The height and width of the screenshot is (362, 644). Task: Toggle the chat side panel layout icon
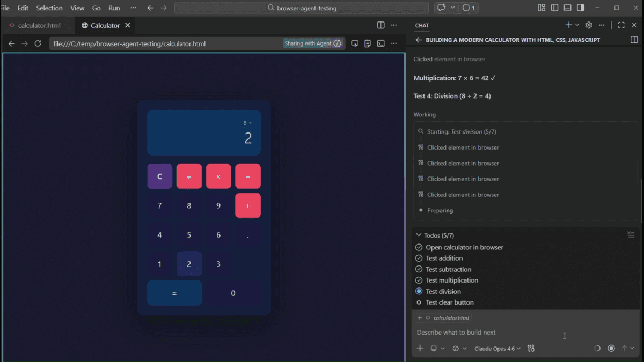click(634, 40)
